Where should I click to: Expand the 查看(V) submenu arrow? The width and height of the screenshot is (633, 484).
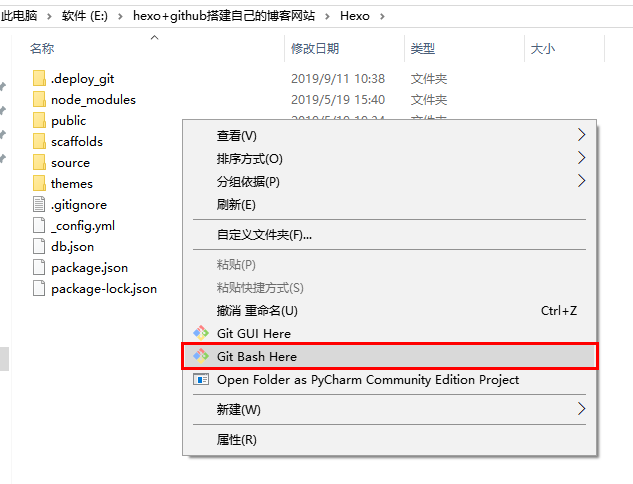point(581,135)
